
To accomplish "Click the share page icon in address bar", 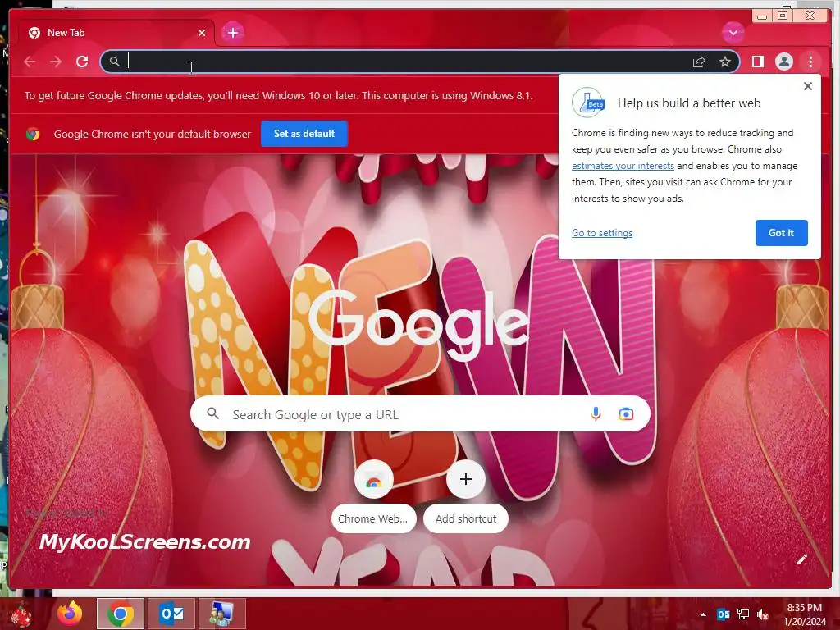I will 699,62.
